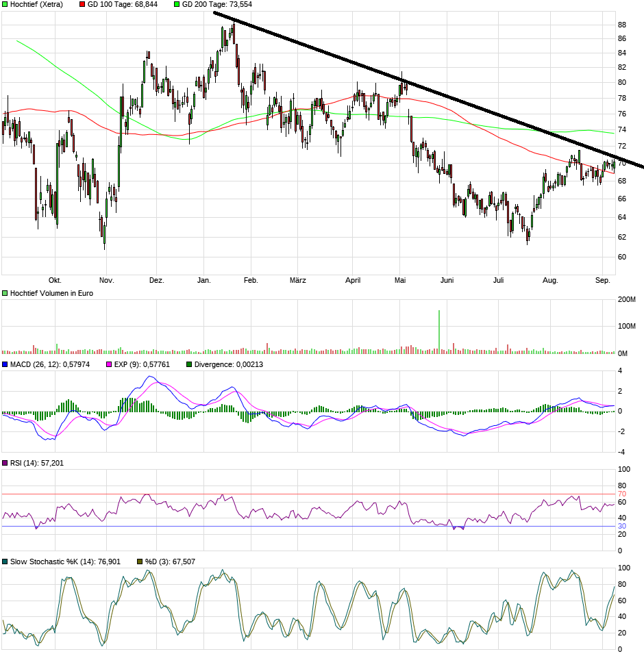Click the 'April' month axis label
The width and height of the screenshot is (644, 656).
[x=353, y=280]
